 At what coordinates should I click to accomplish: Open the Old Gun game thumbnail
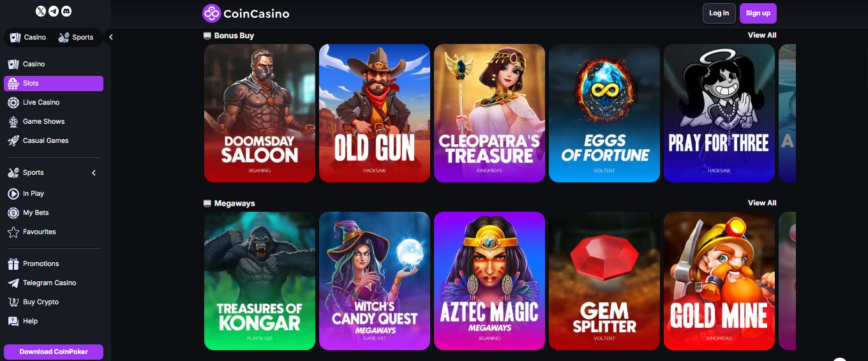[x=375, y=113]
